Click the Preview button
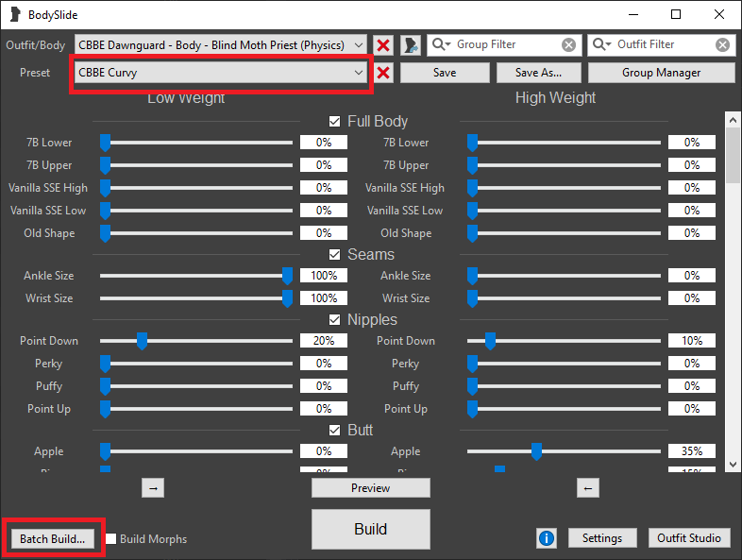The height and width of the screenshot is (560, 742). [370, 488]
